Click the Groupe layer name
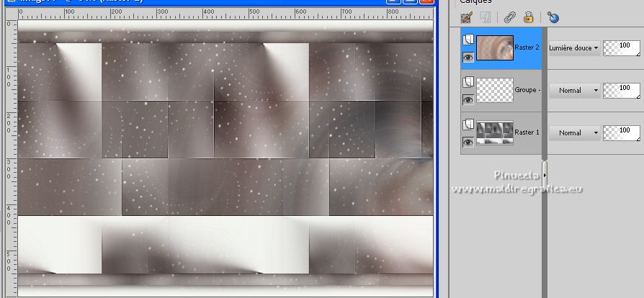644x298 pixels. click(x=527, y=89)
